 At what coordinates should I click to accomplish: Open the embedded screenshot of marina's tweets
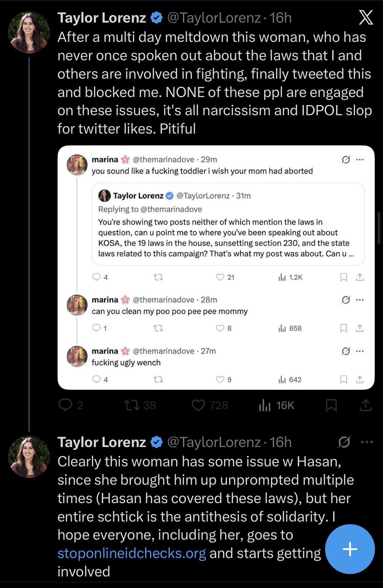pos(216,267)
